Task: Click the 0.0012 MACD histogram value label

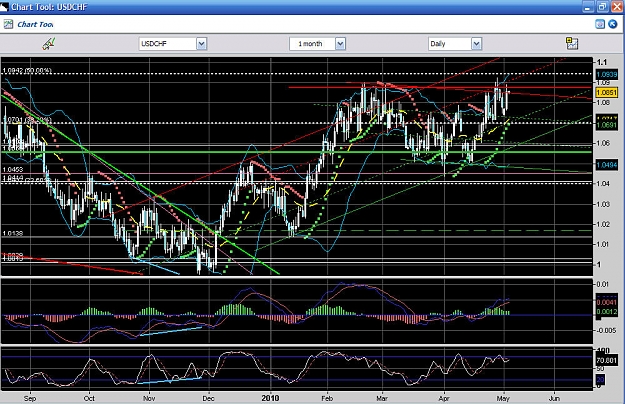Action: (607, 312)
